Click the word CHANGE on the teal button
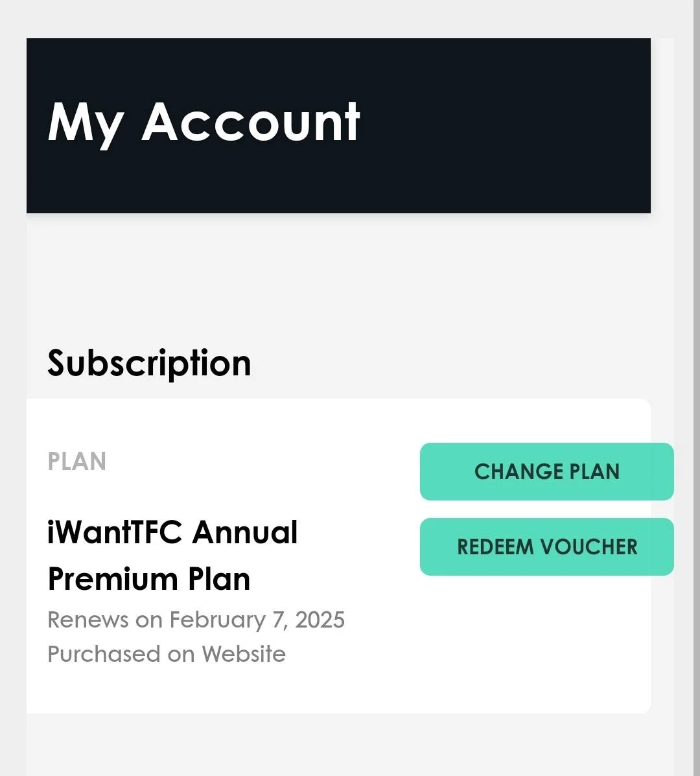700x776 pixels. point(518,472)
